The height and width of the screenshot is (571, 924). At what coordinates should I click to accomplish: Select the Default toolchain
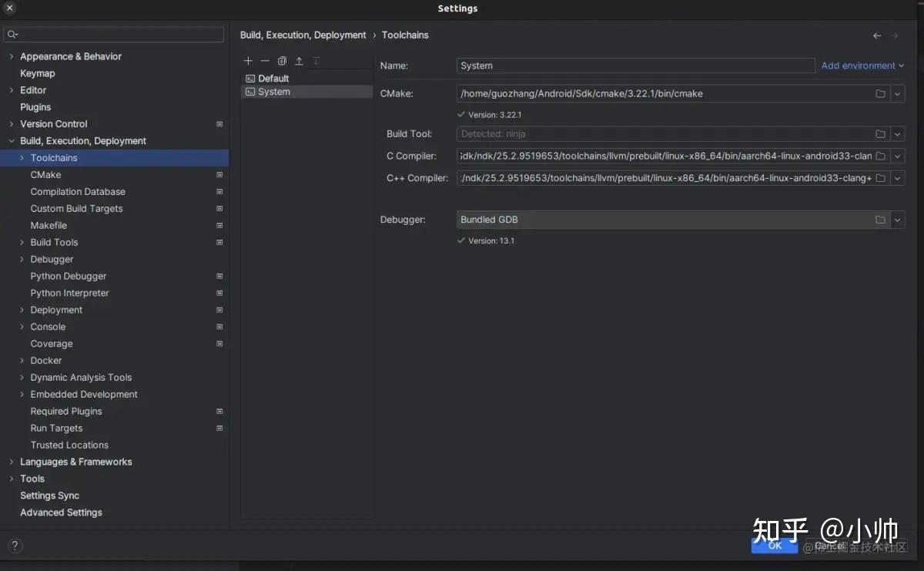273,78
